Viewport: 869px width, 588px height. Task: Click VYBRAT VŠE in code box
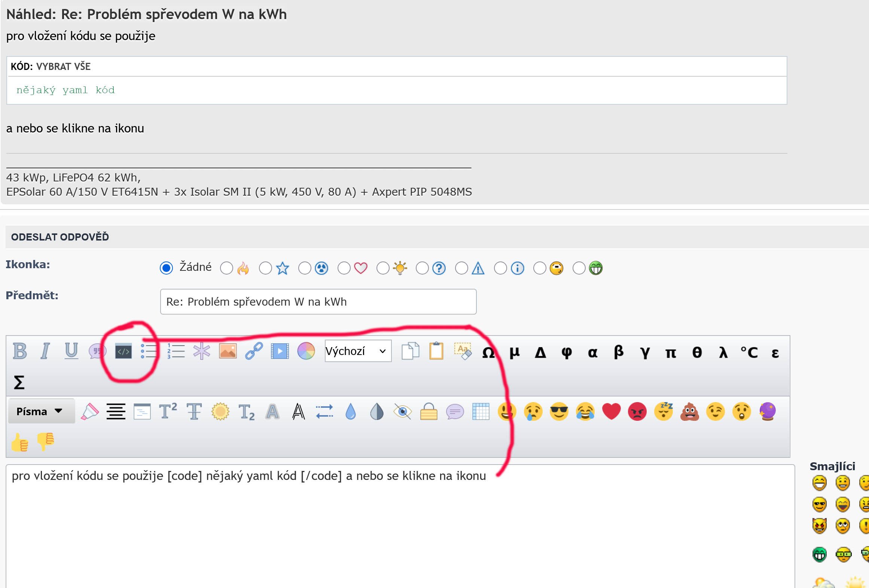coord(63,67)
